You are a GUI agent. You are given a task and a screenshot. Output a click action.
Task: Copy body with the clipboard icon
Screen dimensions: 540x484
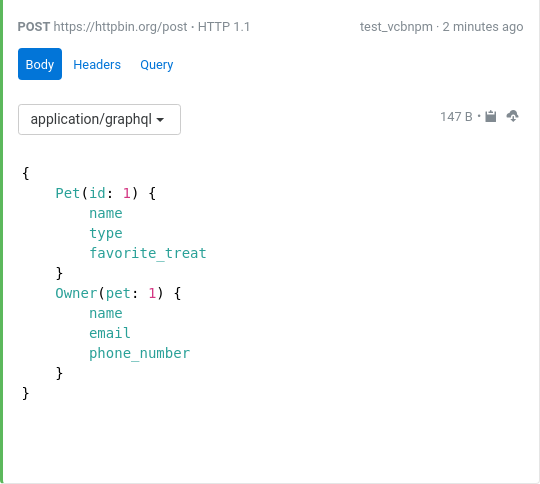click(490, 116)
